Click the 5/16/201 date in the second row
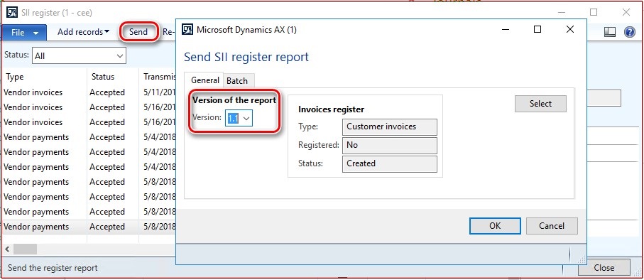This screenshot has width=644, height=280. point(160,107)
